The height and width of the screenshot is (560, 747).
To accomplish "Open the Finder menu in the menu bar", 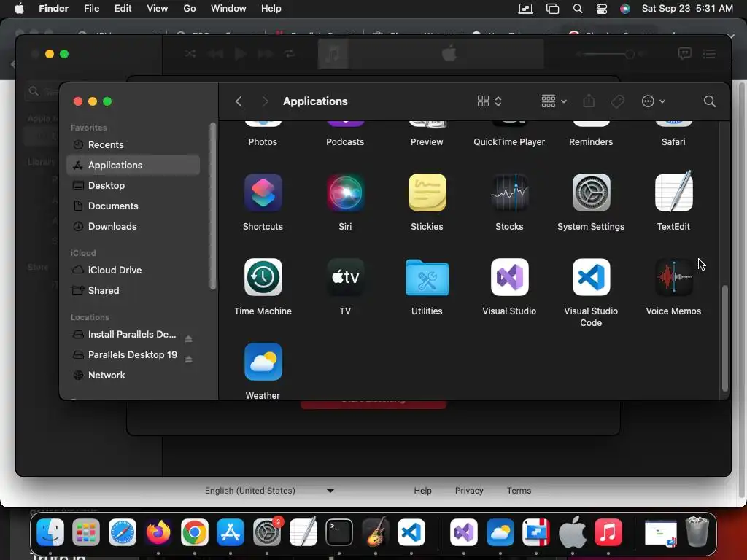I will [x=54, y=9].
